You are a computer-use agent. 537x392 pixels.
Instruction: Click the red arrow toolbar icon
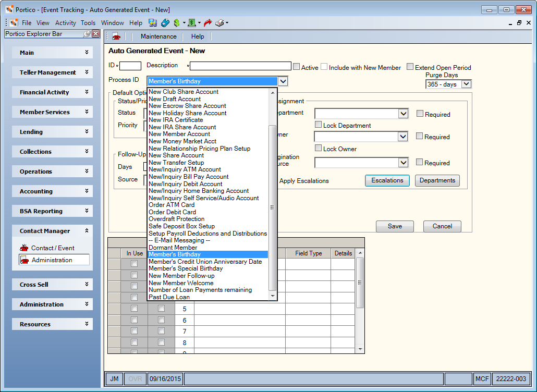point(208,23)
